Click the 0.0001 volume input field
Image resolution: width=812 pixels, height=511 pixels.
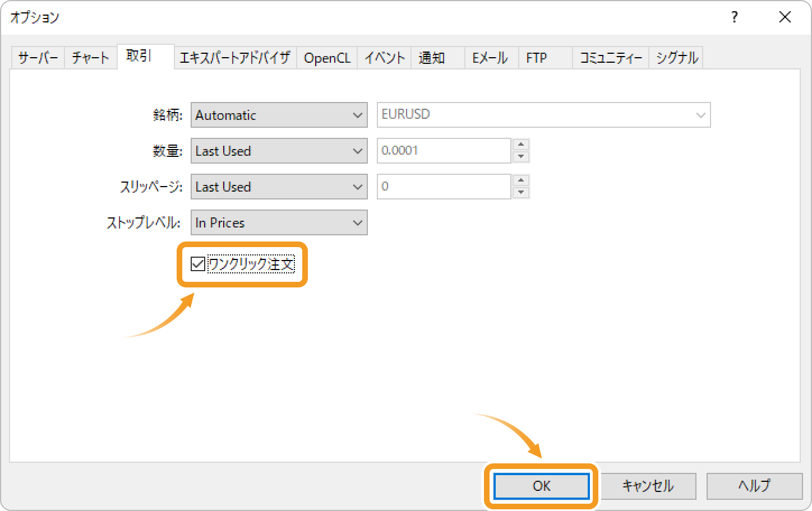coord(444,151)
